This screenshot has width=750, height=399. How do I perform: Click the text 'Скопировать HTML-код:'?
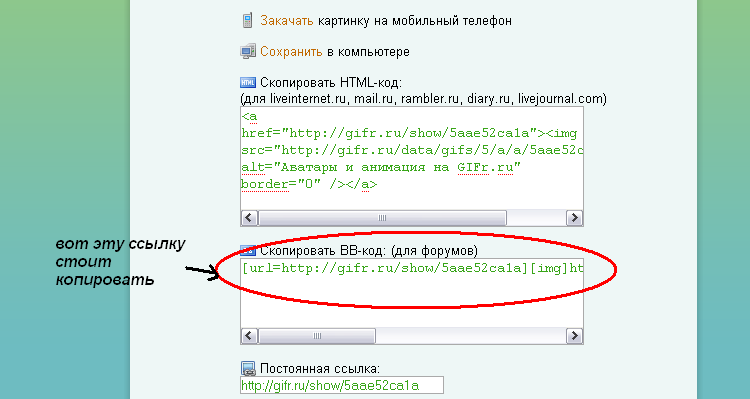pos(331,82)
